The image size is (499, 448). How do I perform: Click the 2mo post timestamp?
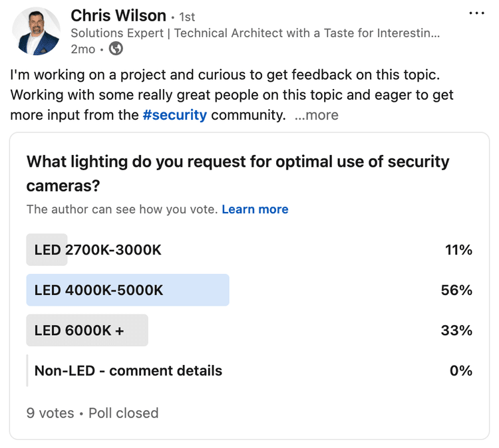tap(83, 49)
